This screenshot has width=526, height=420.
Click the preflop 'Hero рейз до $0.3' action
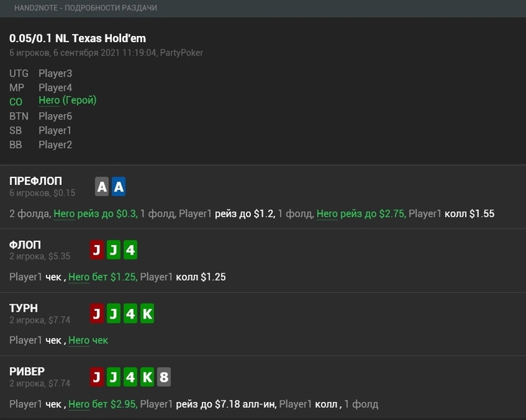[x=95, y=214]
